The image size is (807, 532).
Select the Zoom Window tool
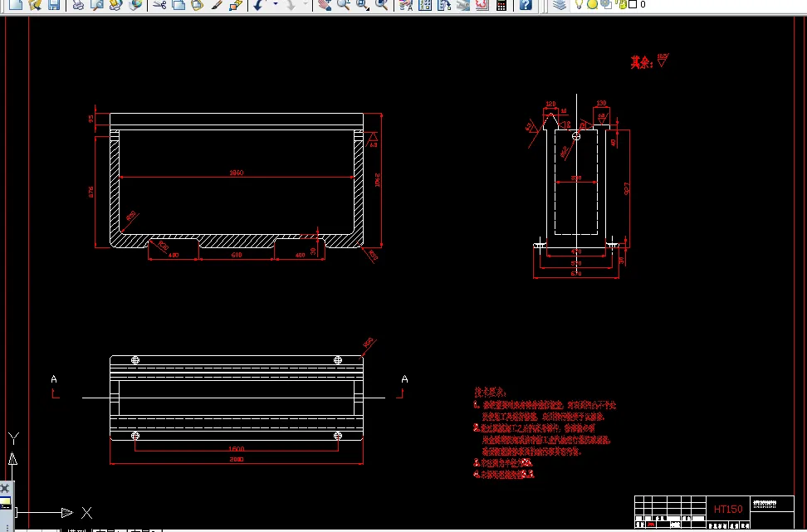coord(362,5)
